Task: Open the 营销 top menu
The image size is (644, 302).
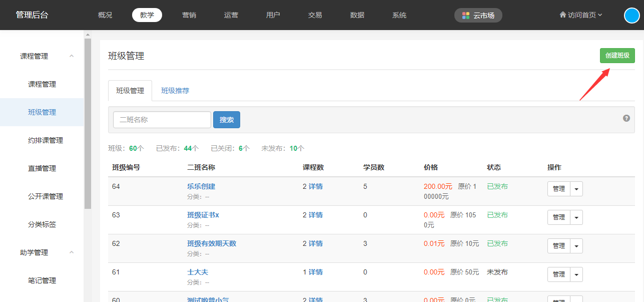Action: pos(189,15)
